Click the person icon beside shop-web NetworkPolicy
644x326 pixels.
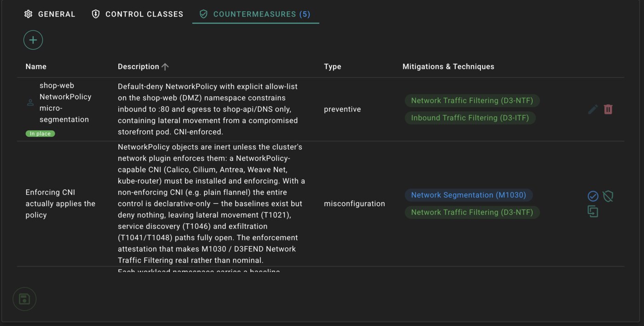(x=30, y=103)
